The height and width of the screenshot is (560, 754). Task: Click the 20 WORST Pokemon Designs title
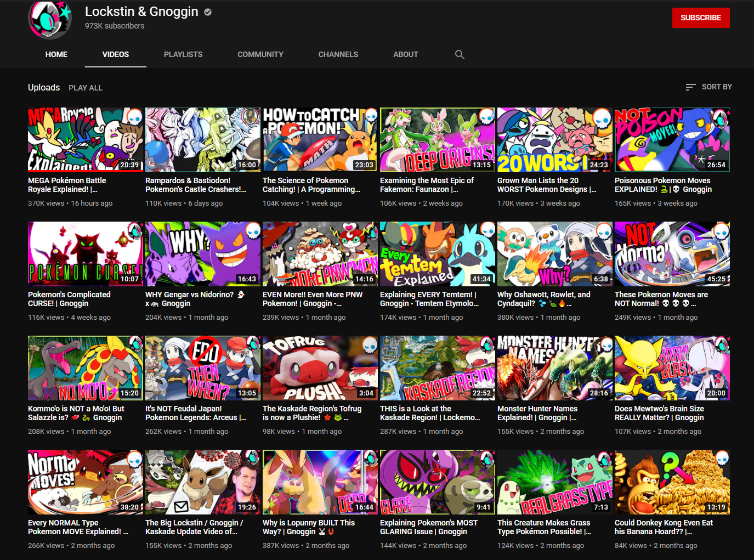pos(547,185)
